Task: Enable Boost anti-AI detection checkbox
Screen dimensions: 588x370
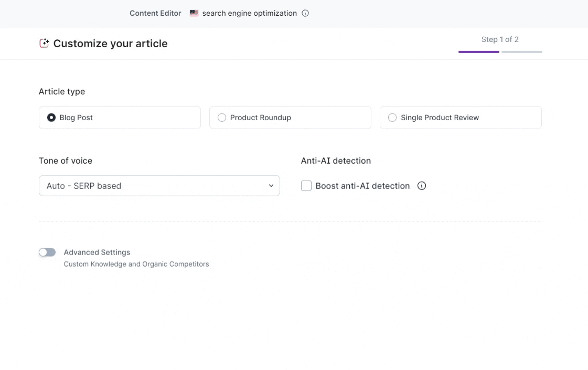Action: click(x=306, y=186)
